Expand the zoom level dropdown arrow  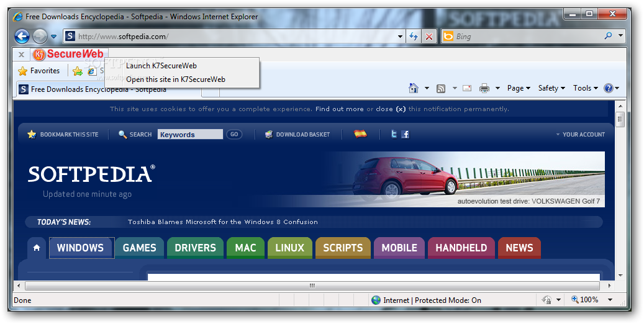[x=610, y=300]
